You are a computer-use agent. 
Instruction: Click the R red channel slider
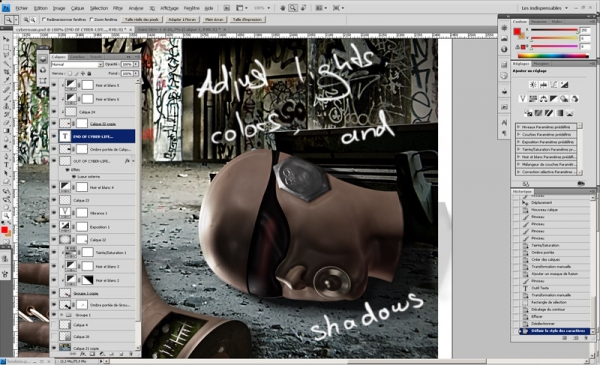tap(554, 30)
